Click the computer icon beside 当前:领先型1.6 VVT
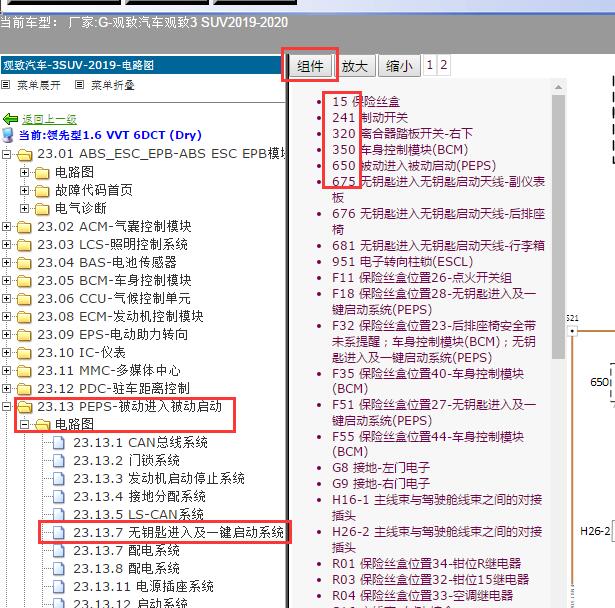 [x=8, y=135]
